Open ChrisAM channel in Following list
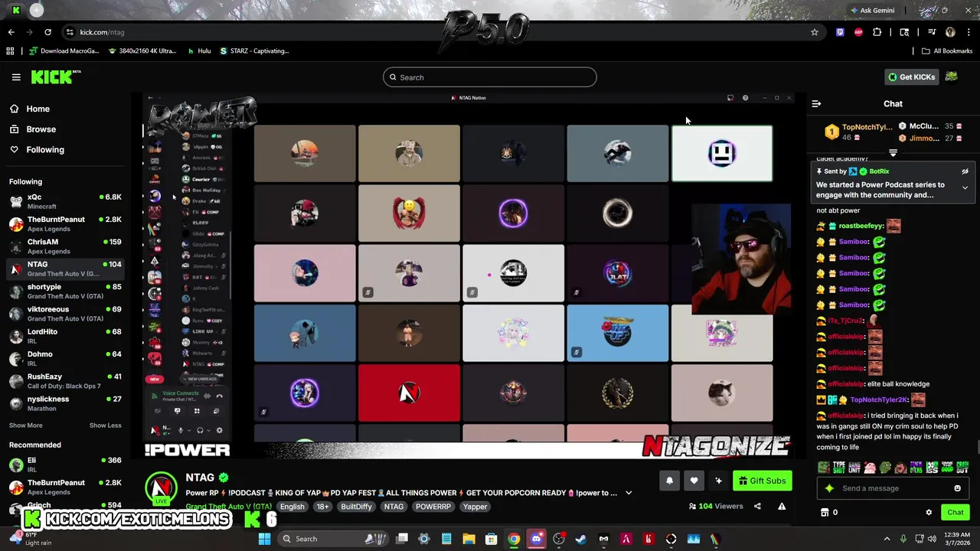Image resolution: width=980 pixels, height=551 pixels. (x=65, y=246)
